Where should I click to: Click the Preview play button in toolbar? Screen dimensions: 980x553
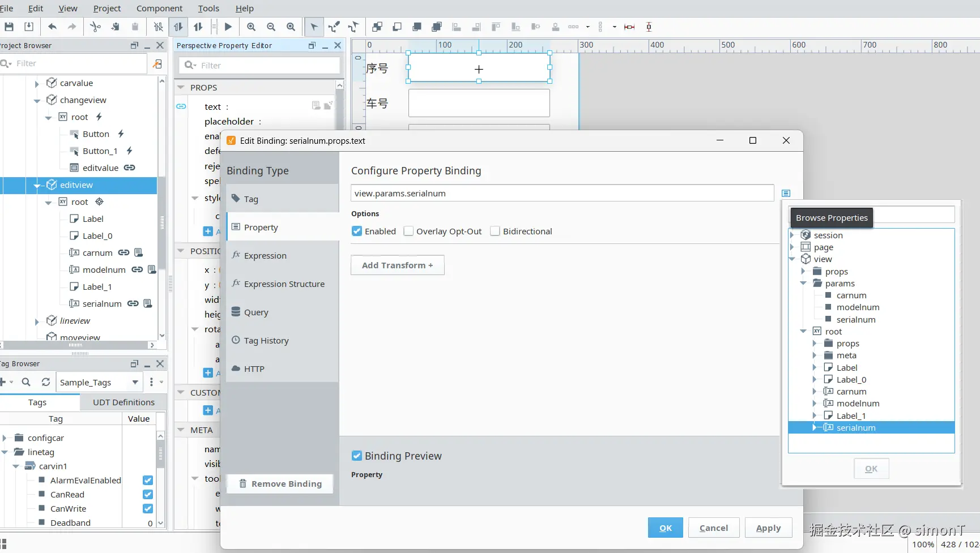228,27
